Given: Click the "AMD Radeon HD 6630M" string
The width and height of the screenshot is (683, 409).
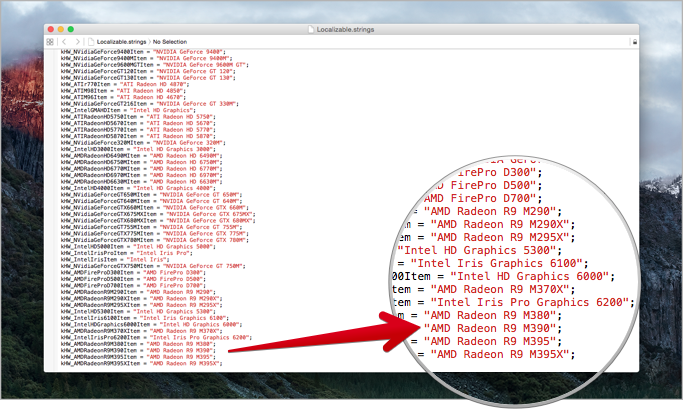Looking at the screenshot, I should point(184,182).
